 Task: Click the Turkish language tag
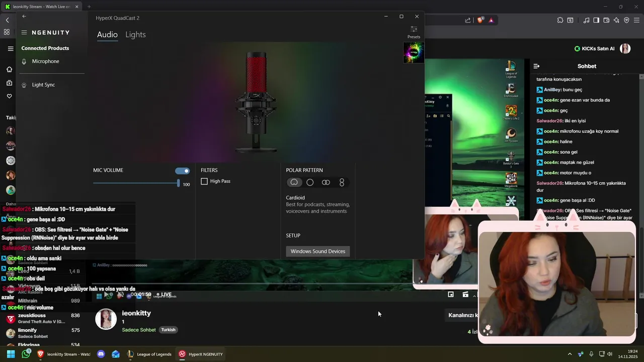pyautogui.click(x=168, y=330)
